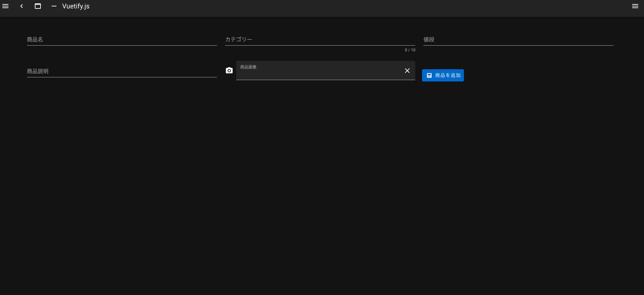Click the Vuetify.js toolbar title

[76, 6]
